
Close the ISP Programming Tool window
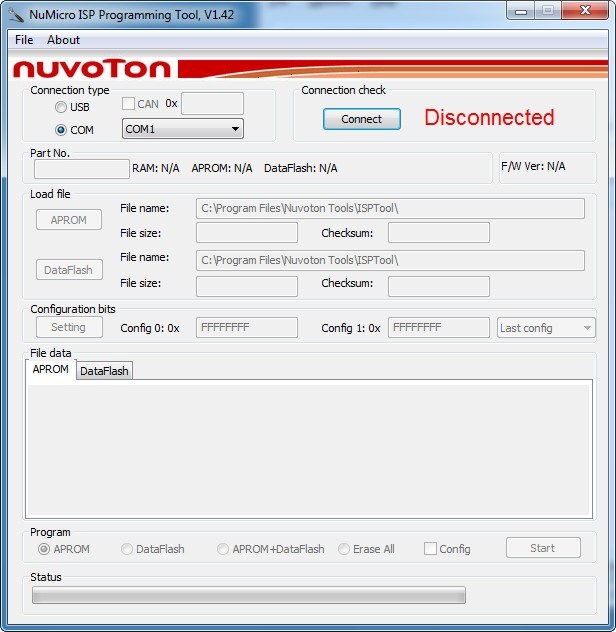[585, 11]
